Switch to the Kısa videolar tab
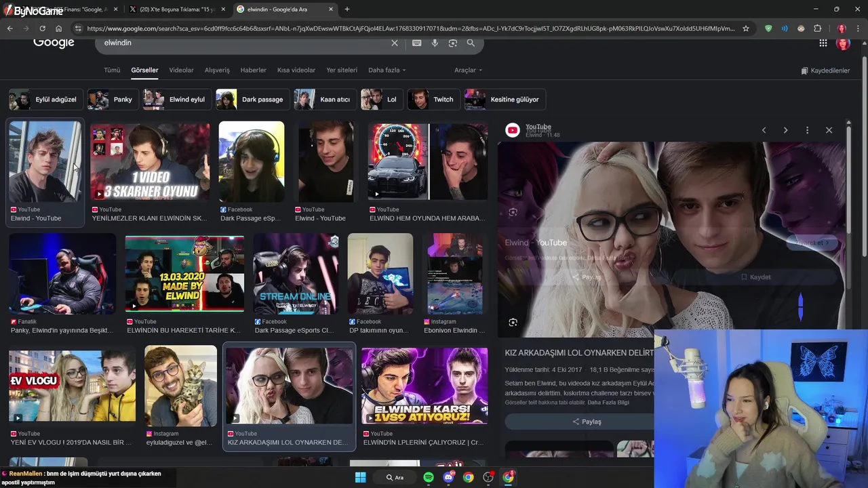The width and height of the screenshot is (868, 488). click(296, 70)
